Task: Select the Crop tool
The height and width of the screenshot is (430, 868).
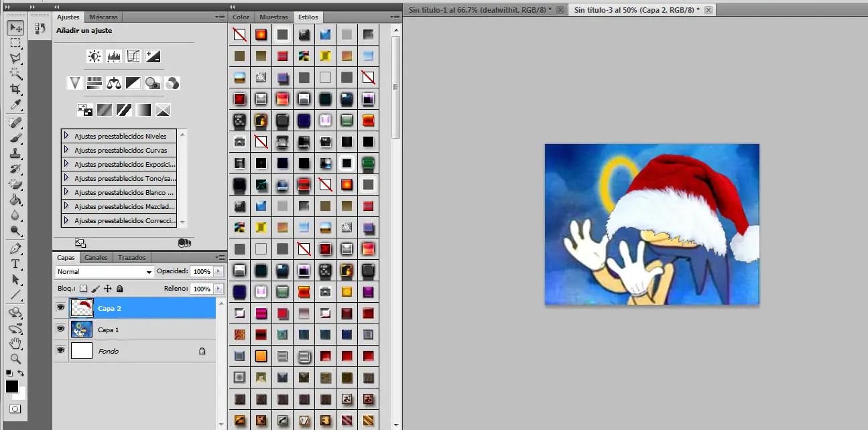Action: [15, 89]
